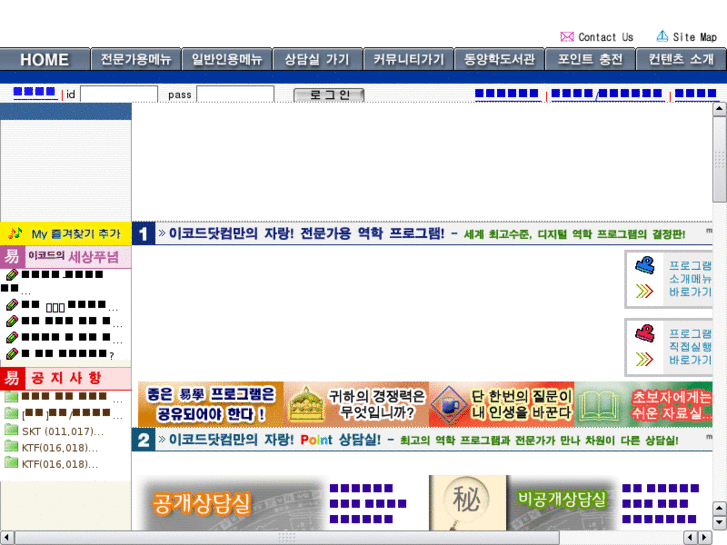Viewport: 727px width, 545px height.
Task: Click the 초보자에게는 쉬운 자료실 banner
Action: point(644,404)
